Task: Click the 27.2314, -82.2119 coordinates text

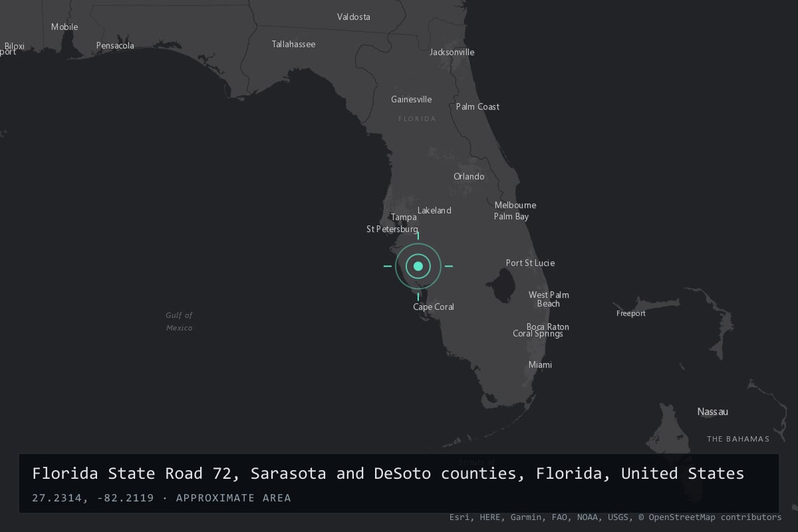Action: [92, 497]
